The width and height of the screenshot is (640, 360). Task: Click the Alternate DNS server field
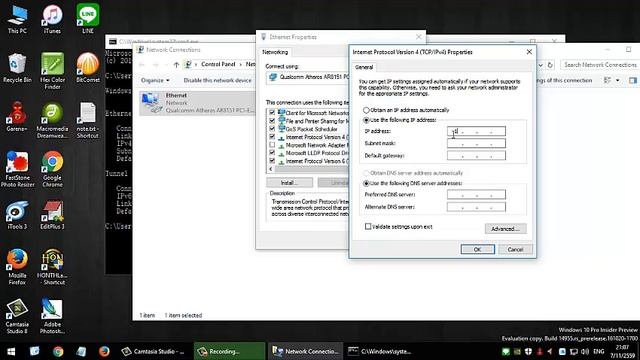tap(476, 207)
